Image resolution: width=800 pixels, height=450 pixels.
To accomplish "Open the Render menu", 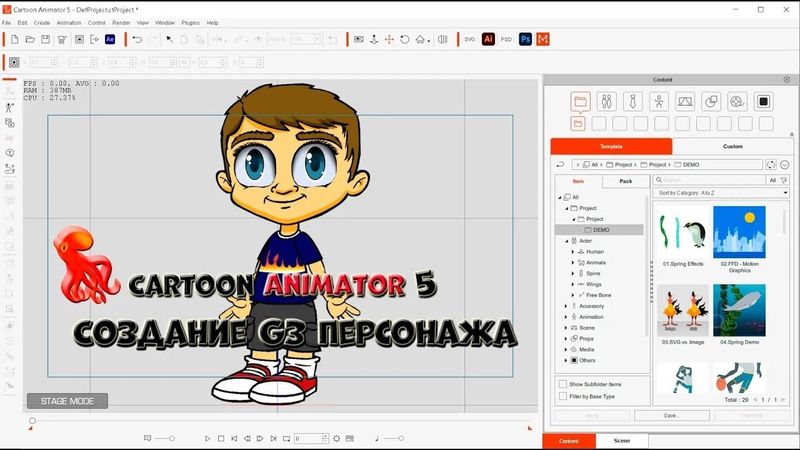I will click(x=121, y=23).
